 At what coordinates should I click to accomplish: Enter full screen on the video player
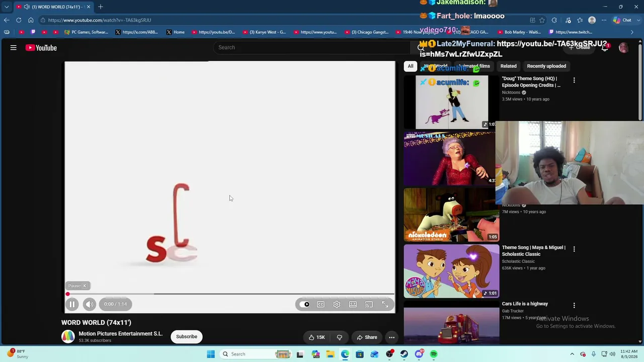point(385,304)
